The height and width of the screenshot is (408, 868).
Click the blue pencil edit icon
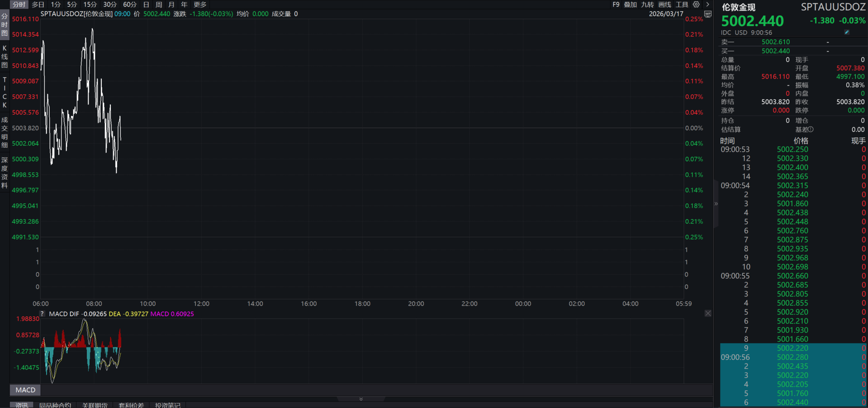tap(847, 33)
